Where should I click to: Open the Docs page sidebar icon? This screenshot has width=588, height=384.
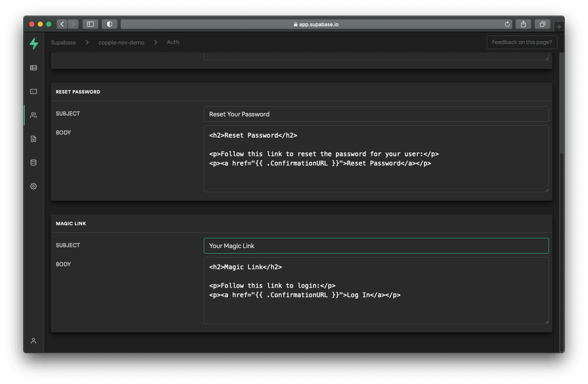click(x=33, y=139)
